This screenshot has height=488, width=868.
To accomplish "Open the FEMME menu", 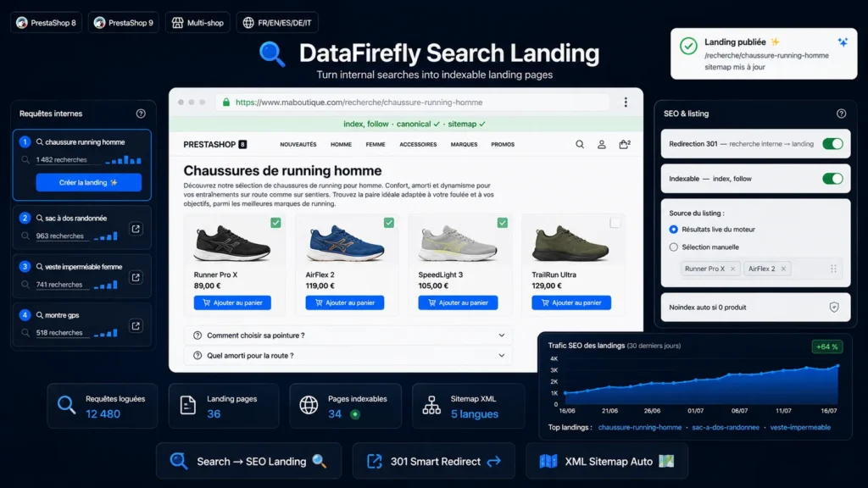I will point(376,144).
